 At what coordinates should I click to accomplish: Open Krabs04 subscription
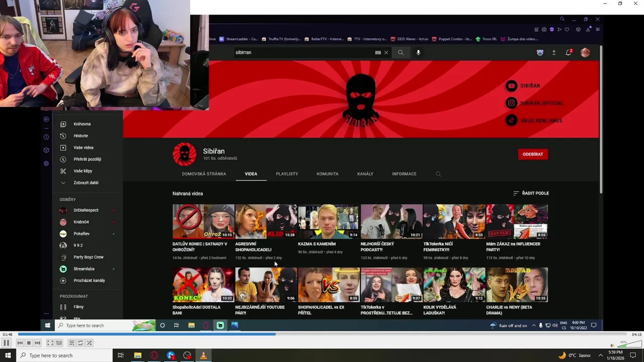point(81,222)
